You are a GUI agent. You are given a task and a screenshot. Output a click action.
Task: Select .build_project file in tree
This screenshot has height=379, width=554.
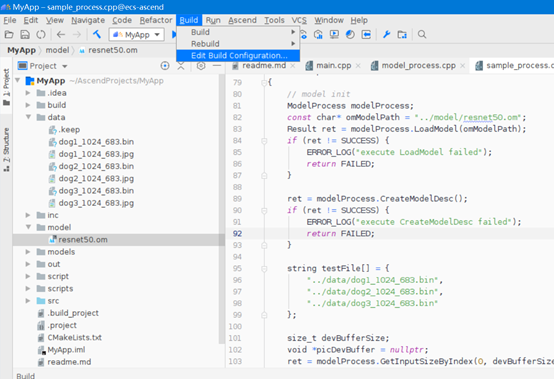[x=73, y=313]
